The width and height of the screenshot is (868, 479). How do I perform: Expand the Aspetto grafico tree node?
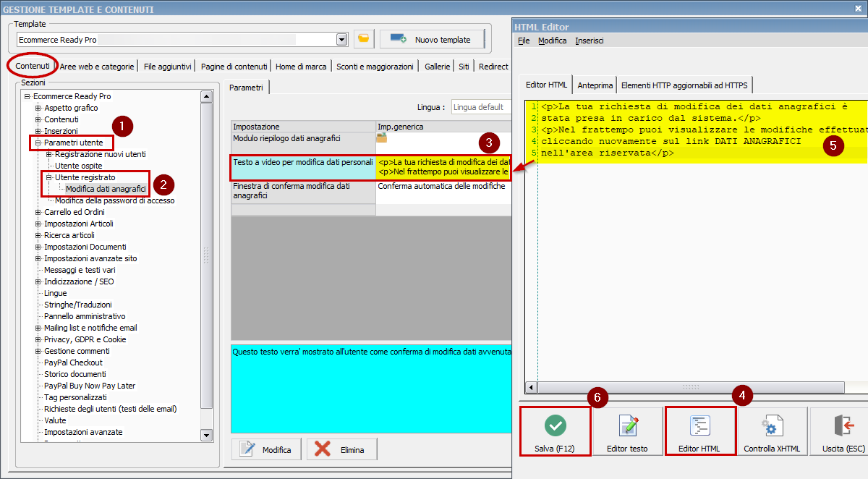38,108
